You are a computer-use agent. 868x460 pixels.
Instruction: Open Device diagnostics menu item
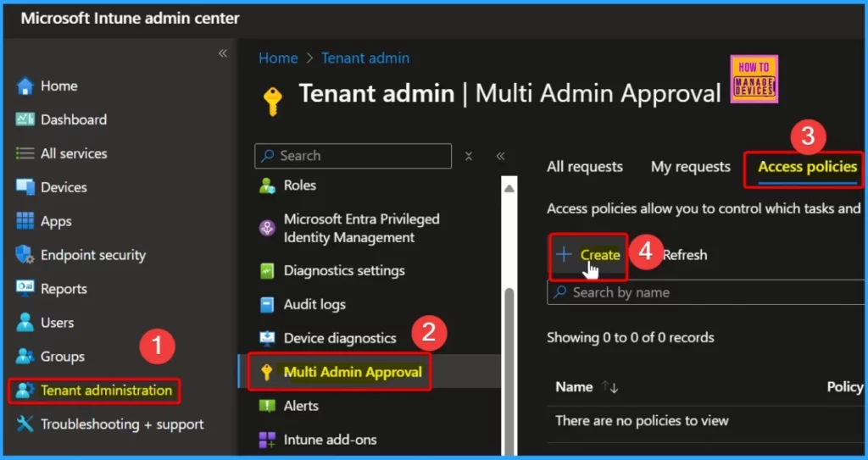click(x=339, y=338)
